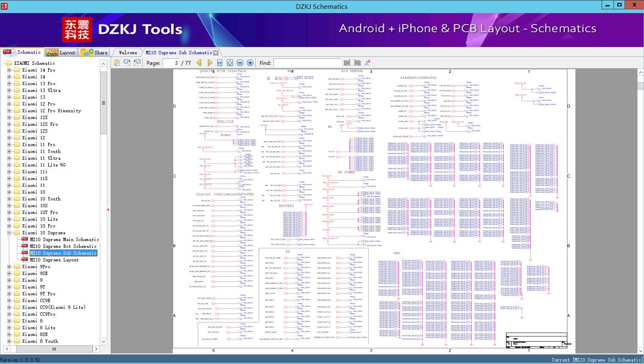Fit the page to width
Image resolution: width=644 pixels, height=364 pixels.
pos(220,63)
